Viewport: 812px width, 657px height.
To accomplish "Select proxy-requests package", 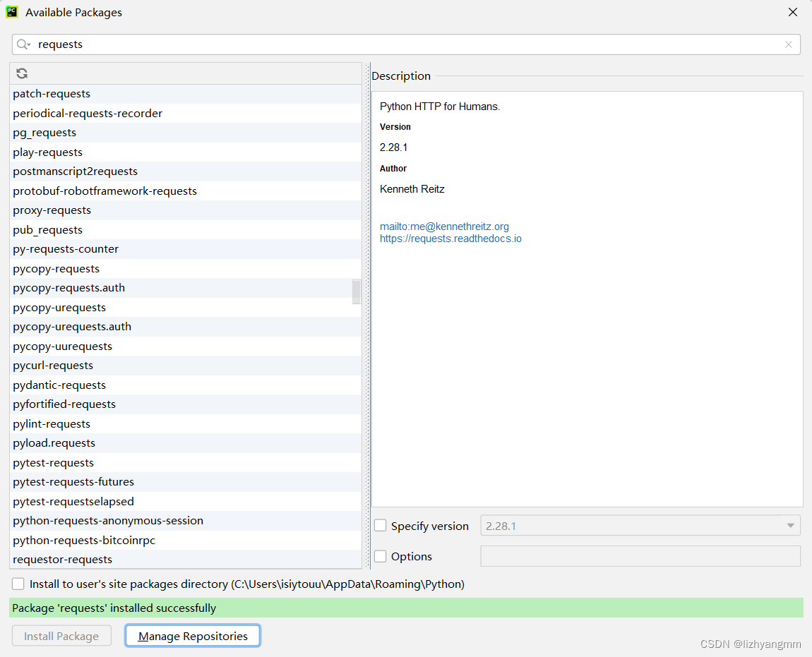I will 186,210.
